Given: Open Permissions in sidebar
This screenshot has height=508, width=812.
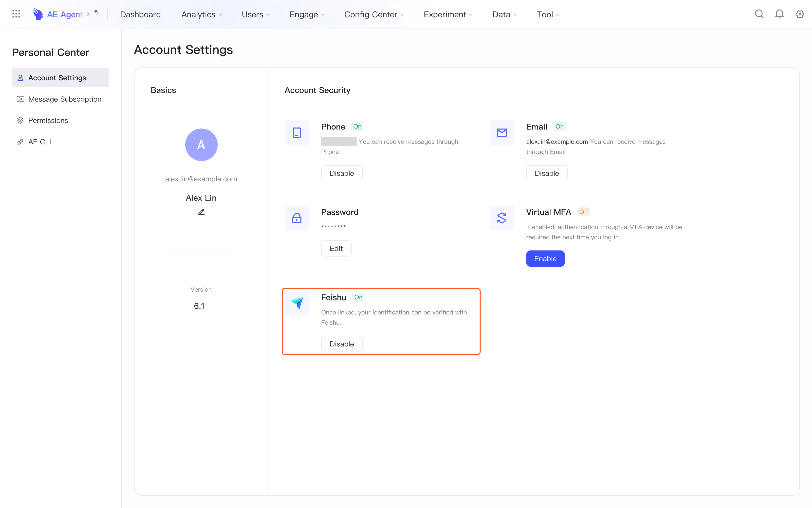Looking at the screenshot, I should pos(61,120).
